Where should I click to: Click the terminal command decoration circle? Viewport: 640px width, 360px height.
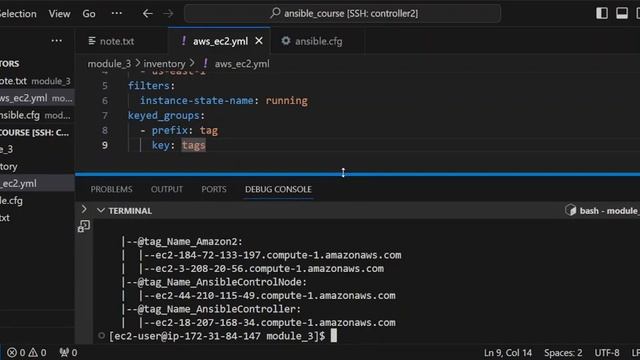pos(101,336)
